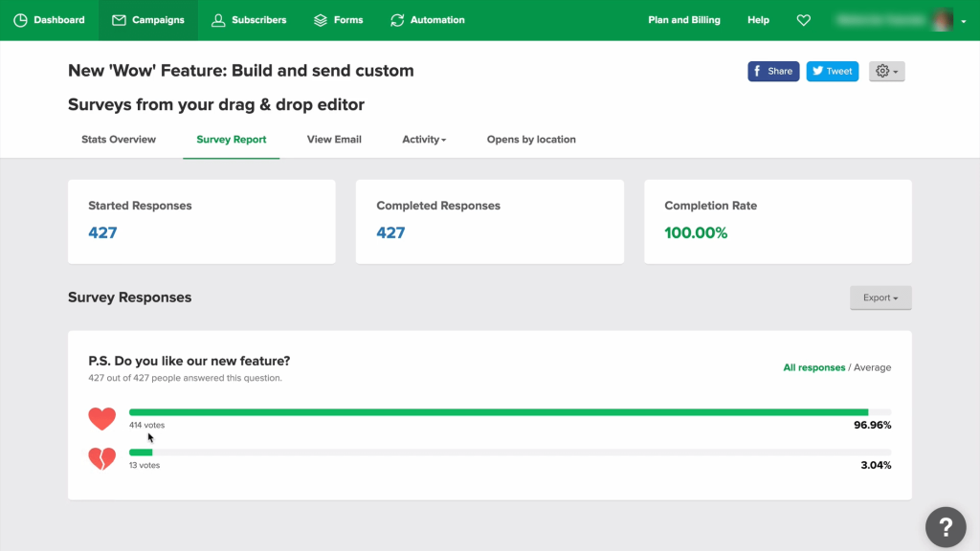
Task: Go to Dashboard in top navigation
Action: pos(49,20)
